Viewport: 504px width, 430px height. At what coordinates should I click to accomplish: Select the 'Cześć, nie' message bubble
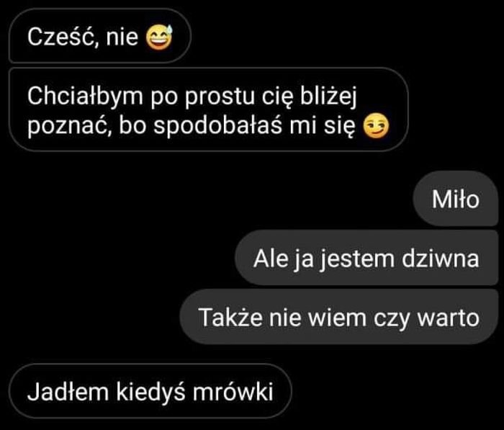(x=100, y=36)
